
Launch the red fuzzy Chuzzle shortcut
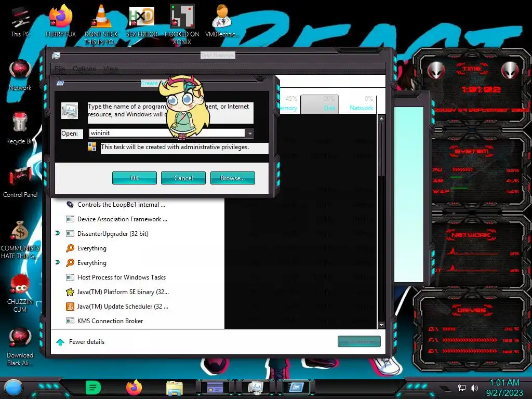[x=20, y=293]
